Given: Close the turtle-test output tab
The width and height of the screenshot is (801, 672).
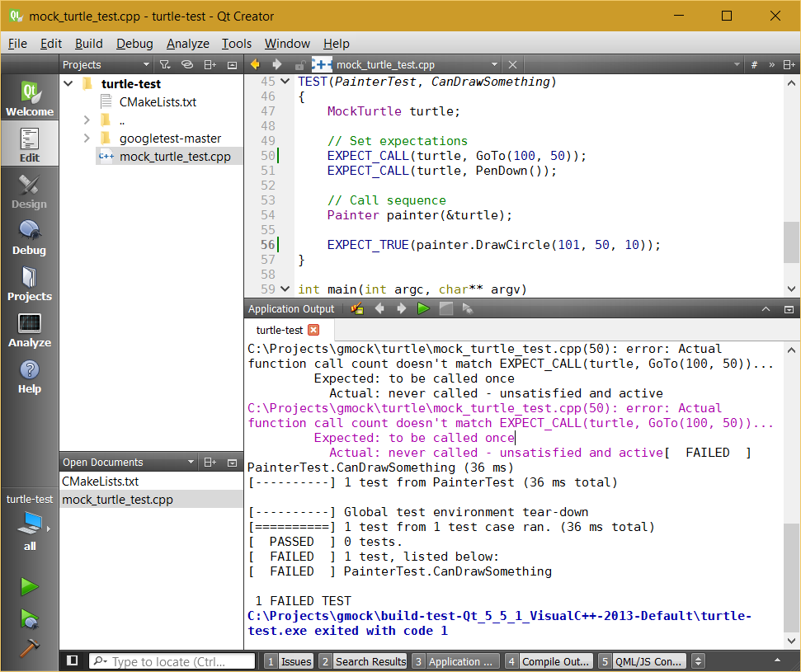Looking at the screenshot, I should (313, 330).
